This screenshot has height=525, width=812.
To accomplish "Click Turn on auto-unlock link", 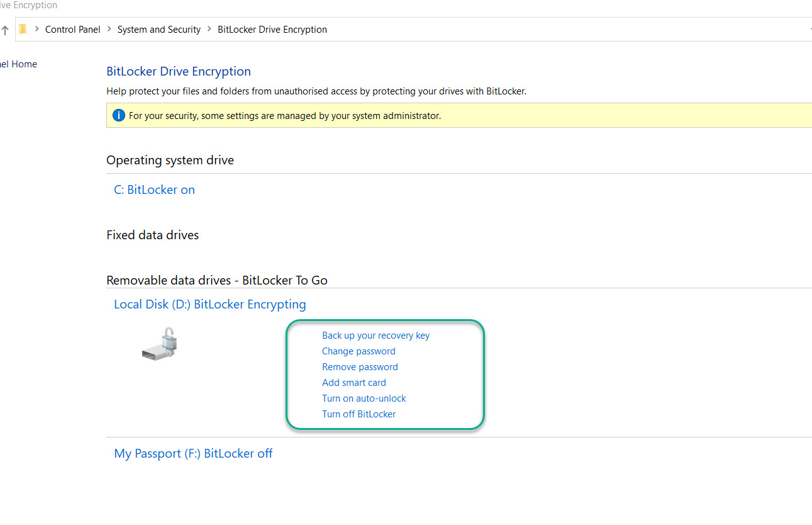I will tap(364, 398).
